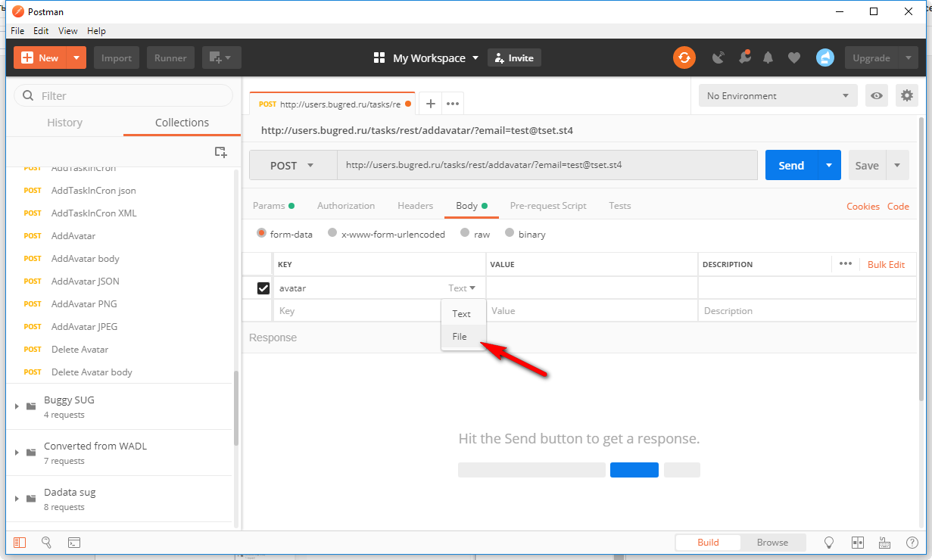This screenshot has width=932, height=560.
Task: Click the search magnifier in Filter box
Action: 29,96
